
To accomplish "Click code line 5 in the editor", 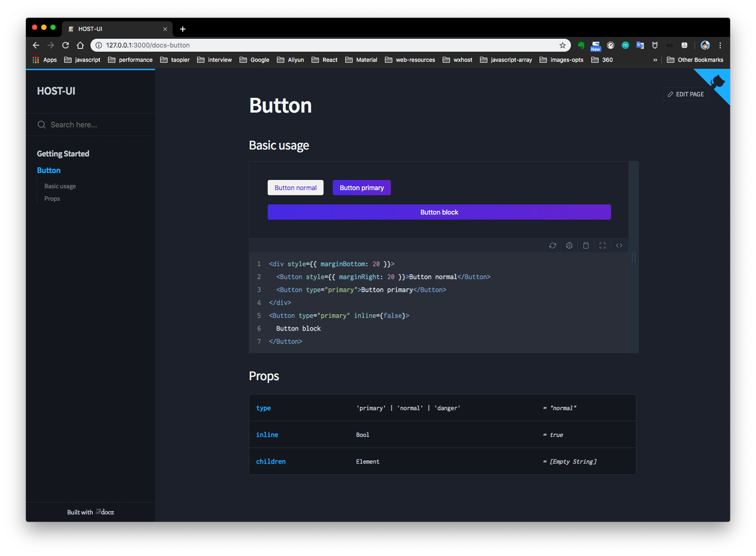I will coord(339,316).
